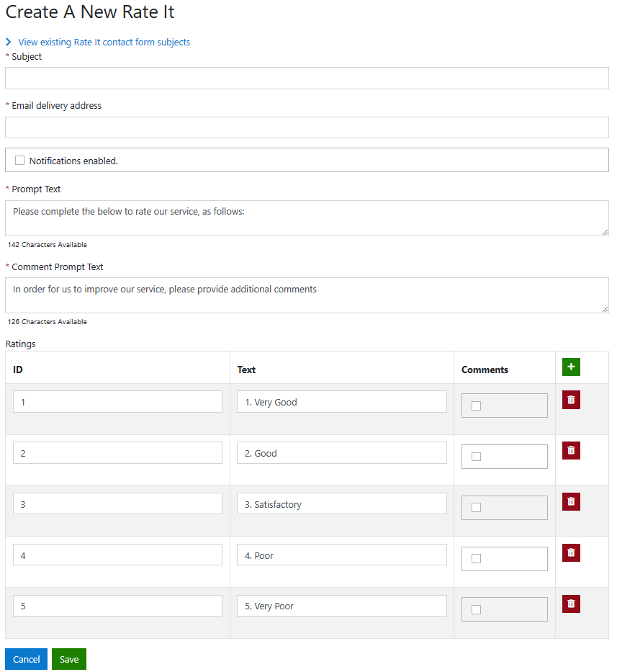Image resolution: width=617 pixels, height=672 pixels.
Task: Check Comments box for Very Poor rating
Action: click(x=476, y=609)
